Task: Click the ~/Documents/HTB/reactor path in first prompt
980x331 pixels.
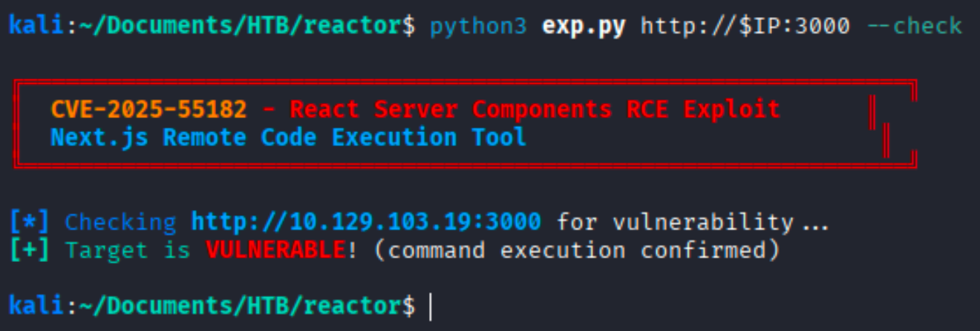Action: pyautogui.click(x=233, y=26)
